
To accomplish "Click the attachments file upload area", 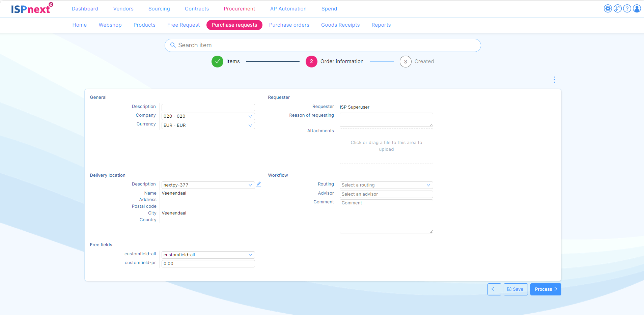I will 386,146.
